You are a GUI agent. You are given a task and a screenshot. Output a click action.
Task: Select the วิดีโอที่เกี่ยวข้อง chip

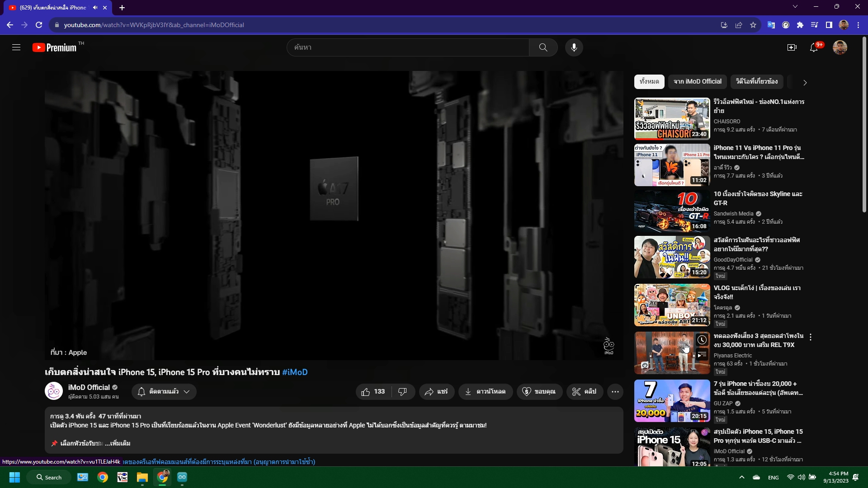click(x=757, y=82)
